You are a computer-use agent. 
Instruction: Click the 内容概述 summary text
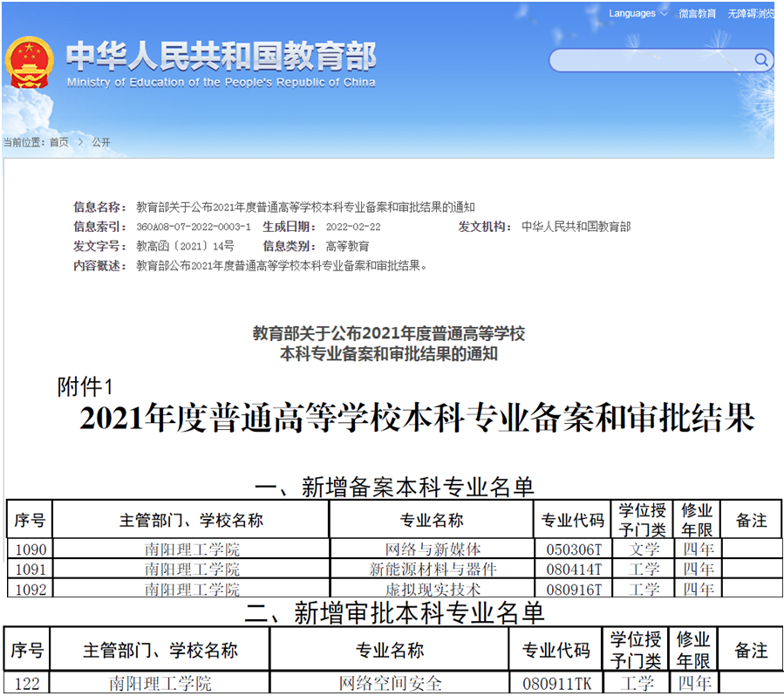[282, 265]
